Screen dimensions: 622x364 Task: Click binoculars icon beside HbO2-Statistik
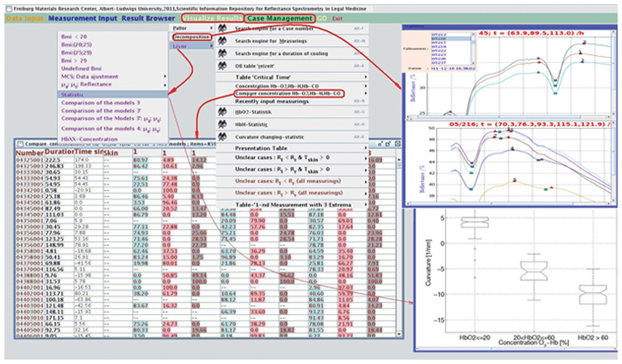[x=222, y=112]
